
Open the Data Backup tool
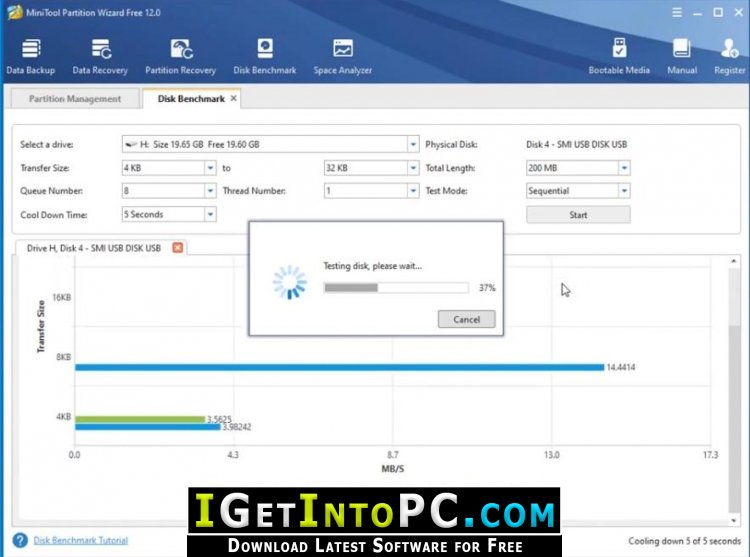(x=31, y=57)
